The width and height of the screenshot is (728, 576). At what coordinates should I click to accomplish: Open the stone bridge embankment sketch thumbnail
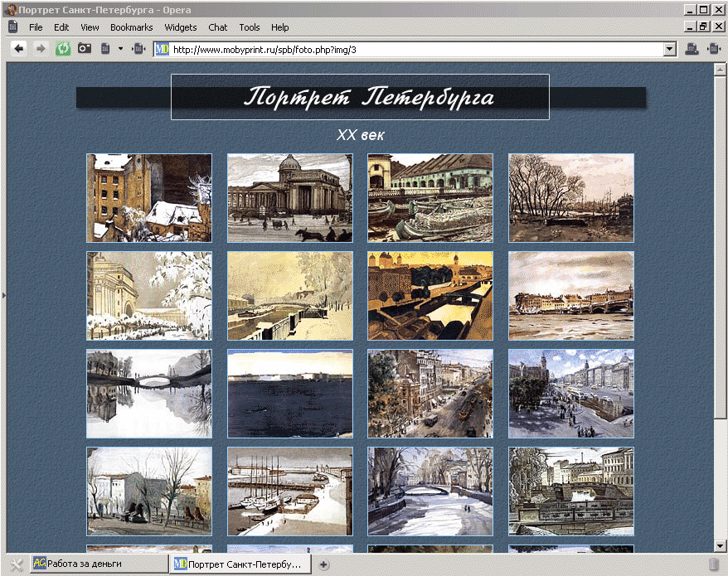[571, 491]
